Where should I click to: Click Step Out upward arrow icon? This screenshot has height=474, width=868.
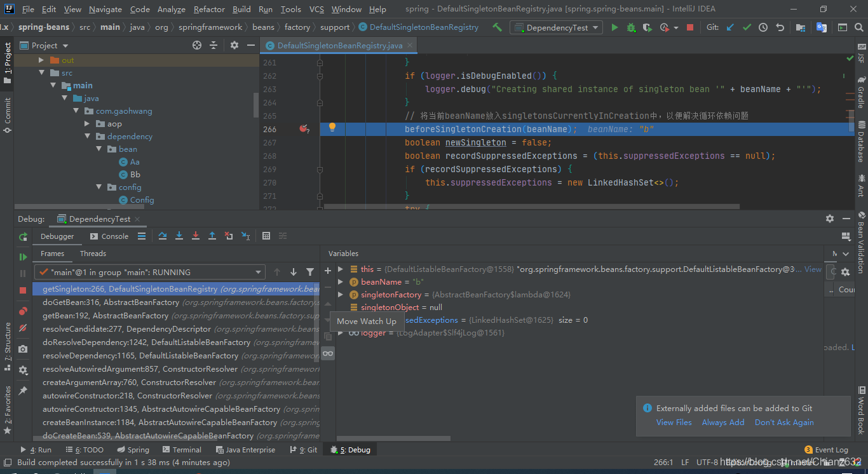212,236
